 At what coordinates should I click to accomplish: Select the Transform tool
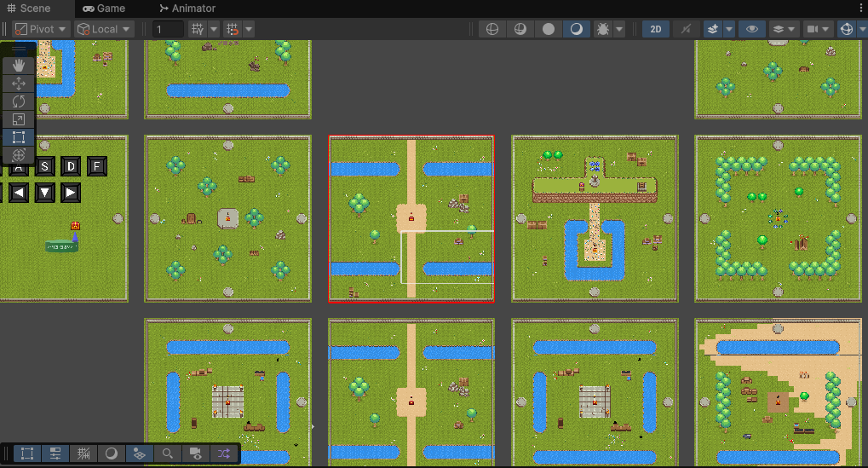point(19,154)
